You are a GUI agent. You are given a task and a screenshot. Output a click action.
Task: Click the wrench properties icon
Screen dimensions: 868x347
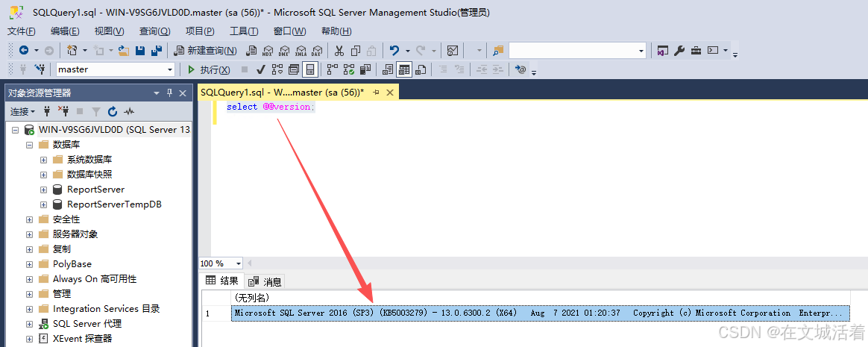679,51
